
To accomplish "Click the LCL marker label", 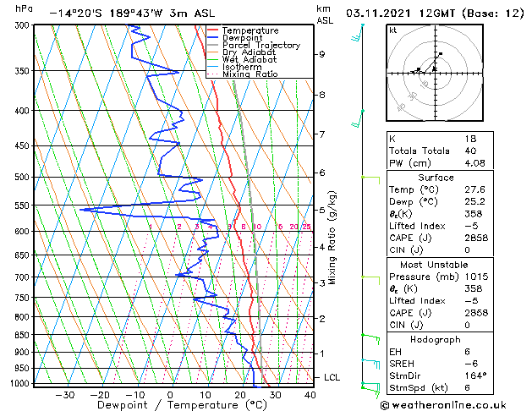I will [x=332, y=377].
